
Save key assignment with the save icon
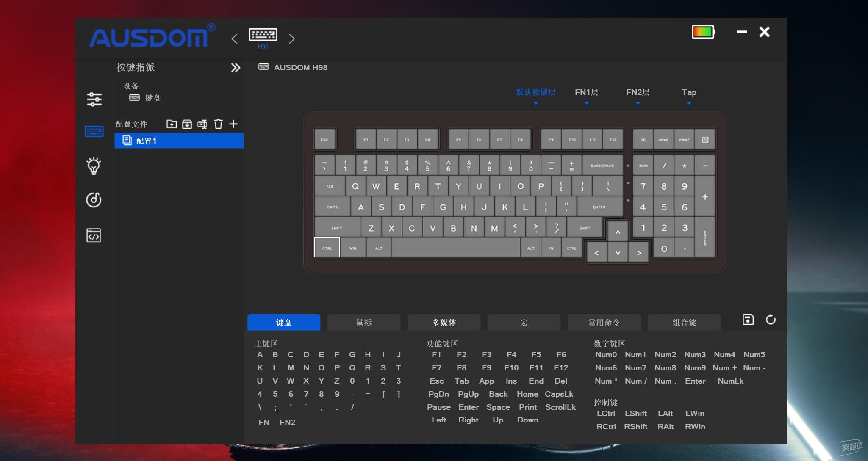pyautogui.click(x=748, y=320)
